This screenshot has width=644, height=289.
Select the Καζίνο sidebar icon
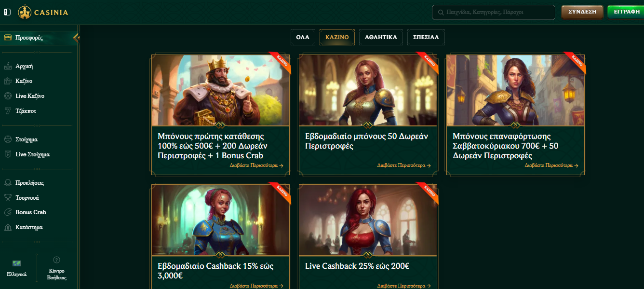(x=8, y=81)
